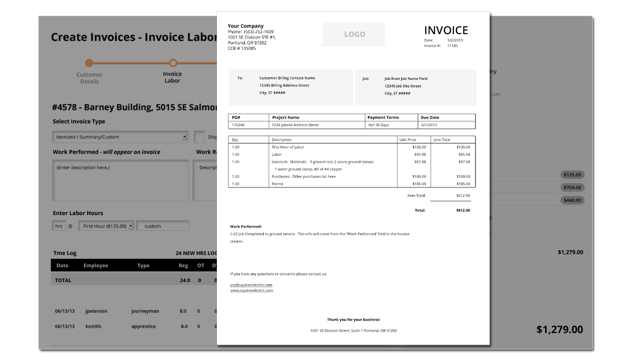Click the Type column header in the time log

point(143,265)
